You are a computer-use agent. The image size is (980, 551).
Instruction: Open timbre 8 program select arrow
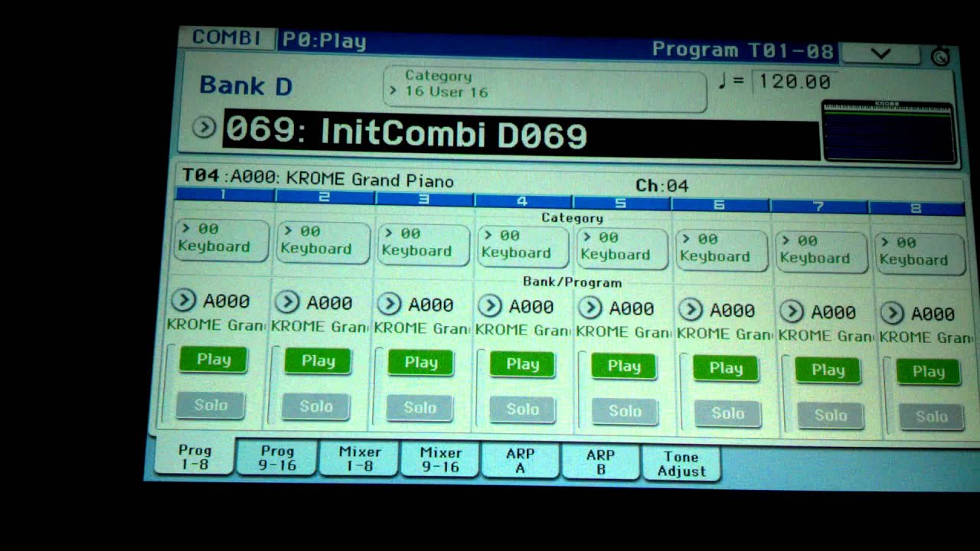tap(891, 313)
